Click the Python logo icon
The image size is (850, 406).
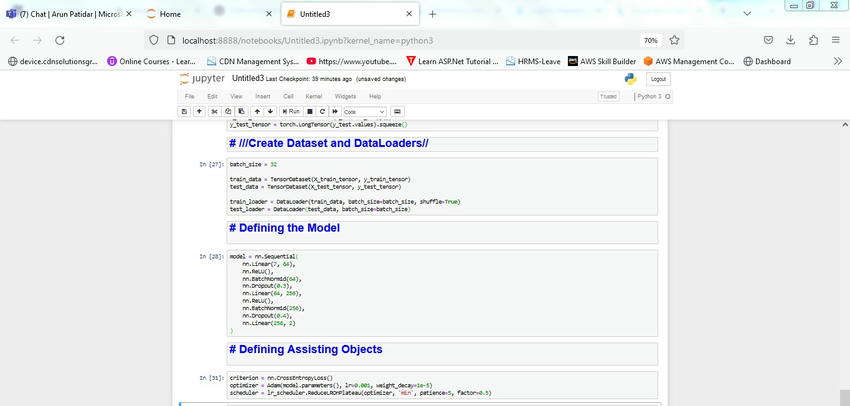[x=630, y=79]
